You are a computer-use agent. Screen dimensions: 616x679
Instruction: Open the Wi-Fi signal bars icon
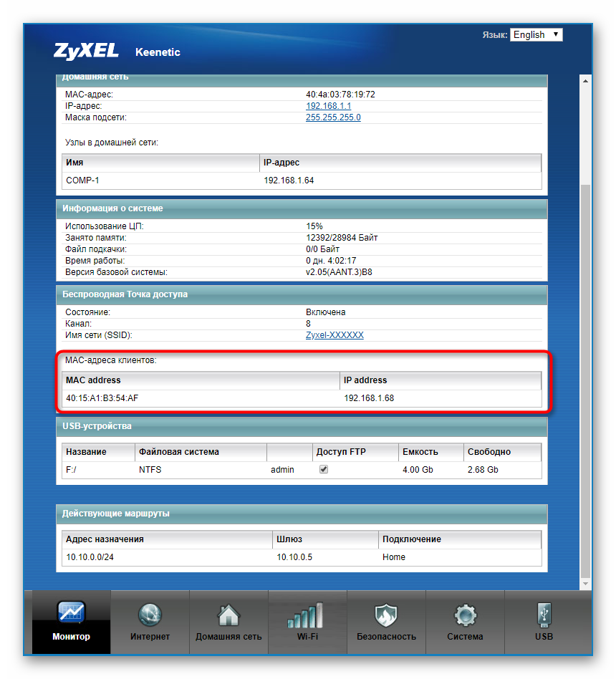(x=307, y=614)
